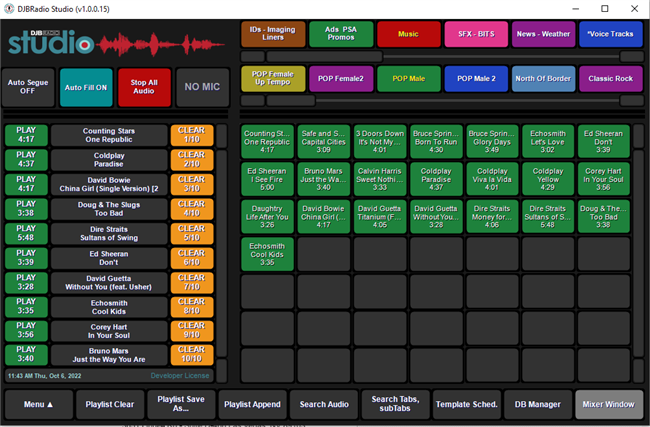Screen dimensions: 650x427
Task: Click the subtabs row scrollbar thumb
Action: pos(291,100)
